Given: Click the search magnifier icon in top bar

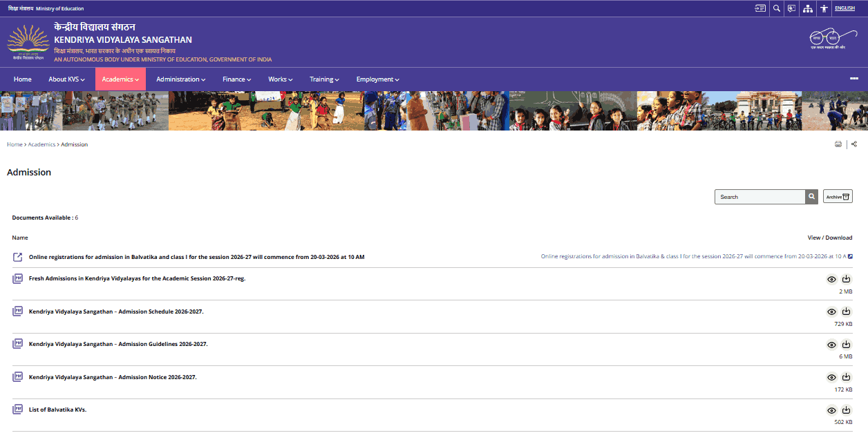Looking at the screenshot, I should click(776, 8).
